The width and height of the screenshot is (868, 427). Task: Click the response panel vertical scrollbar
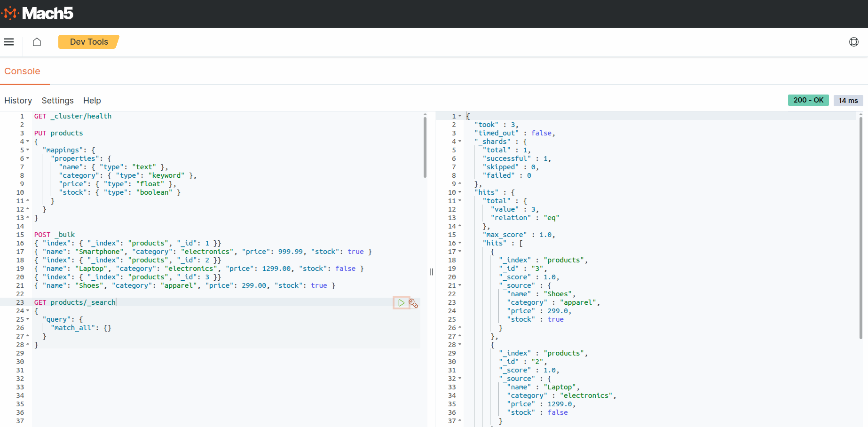tap(861, 228)
